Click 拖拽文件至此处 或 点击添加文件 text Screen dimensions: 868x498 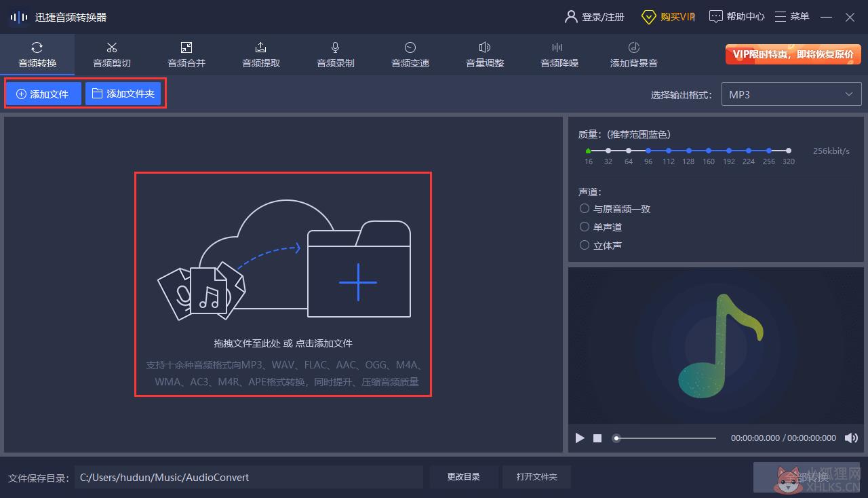click(283, 343)
